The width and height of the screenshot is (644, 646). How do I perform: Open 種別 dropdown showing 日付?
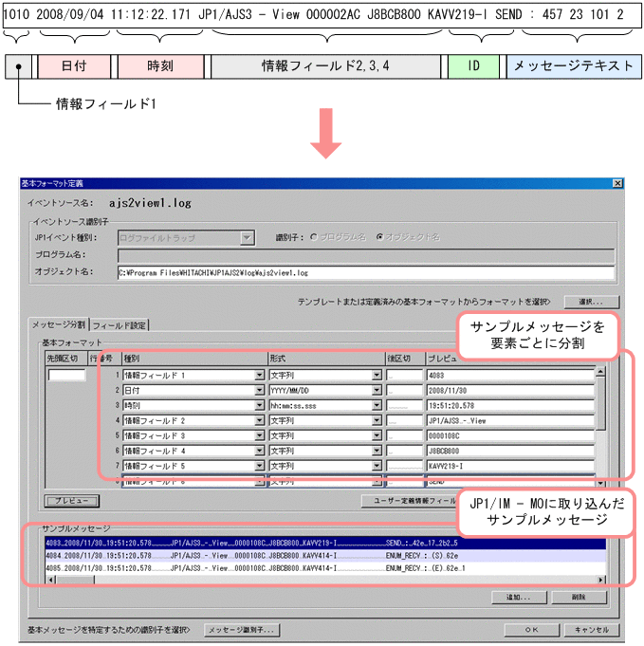(x=259, y=390)
